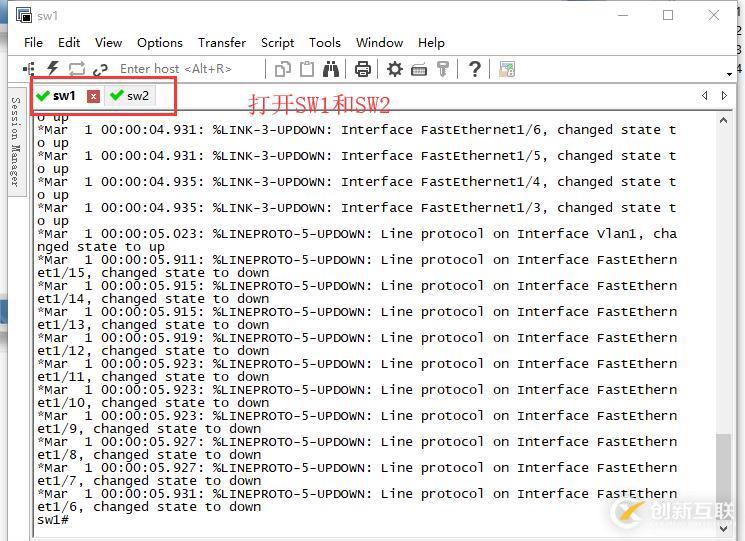Click the Enter host input field
Screen dimensions: 745x541
click(x=189, y=69)
